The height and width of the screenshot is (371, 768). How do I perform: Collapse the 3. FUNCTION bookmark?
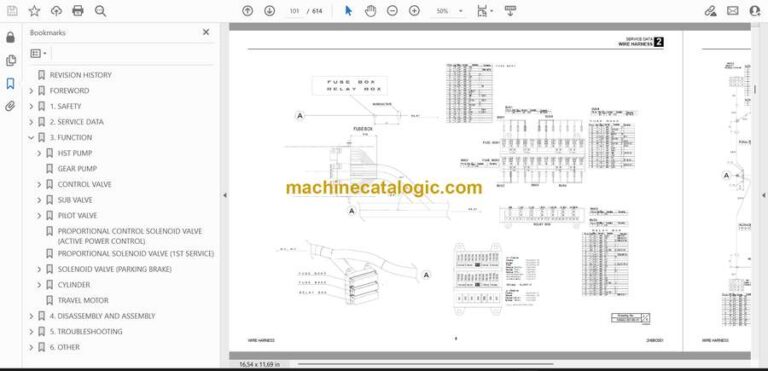tap(31, 138)
